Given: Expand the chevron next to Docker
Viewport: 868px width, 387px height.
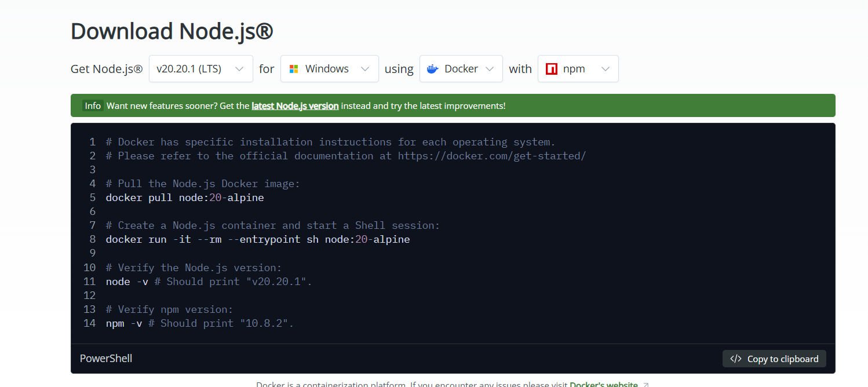Looking at the screenshot, I should 490,69.
